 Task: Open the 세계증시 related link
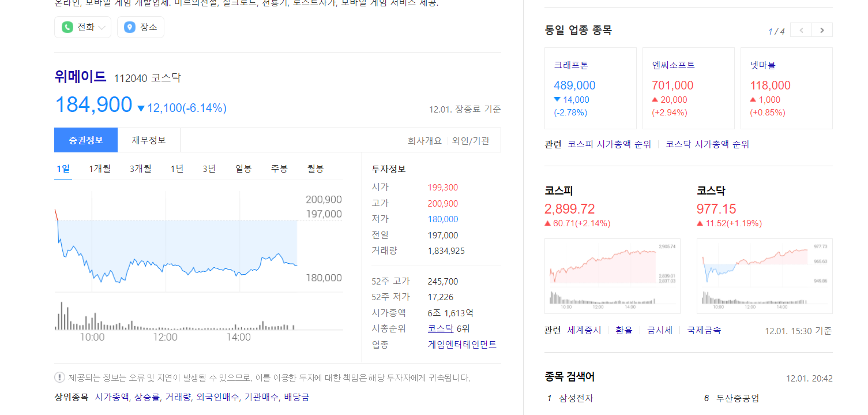click(x=584, y=330)
